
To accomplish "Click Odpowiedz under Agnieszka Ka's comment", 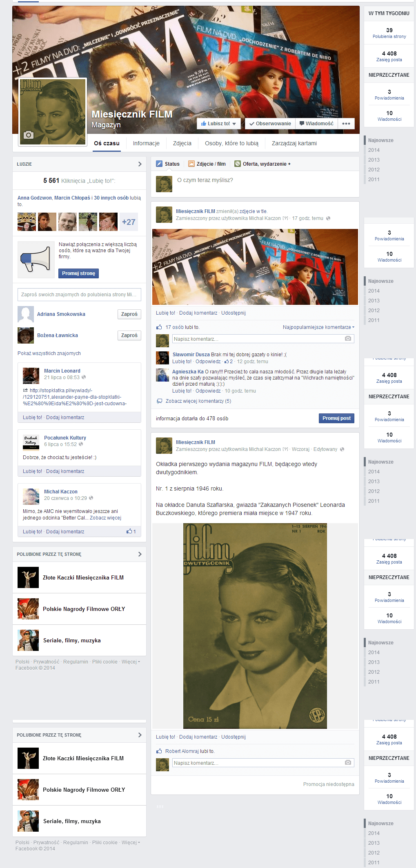I will point(208,391).
